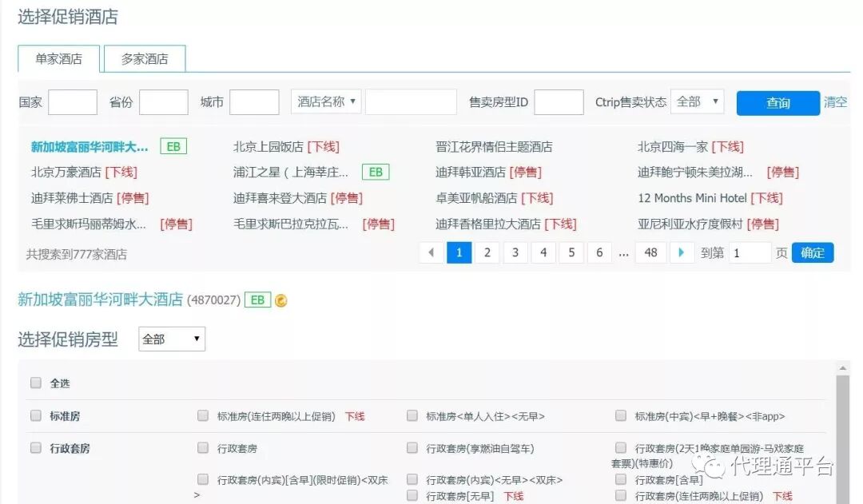The image size is (863, 504).
Task: Click the 省份 input field
Action: (164, 101)
